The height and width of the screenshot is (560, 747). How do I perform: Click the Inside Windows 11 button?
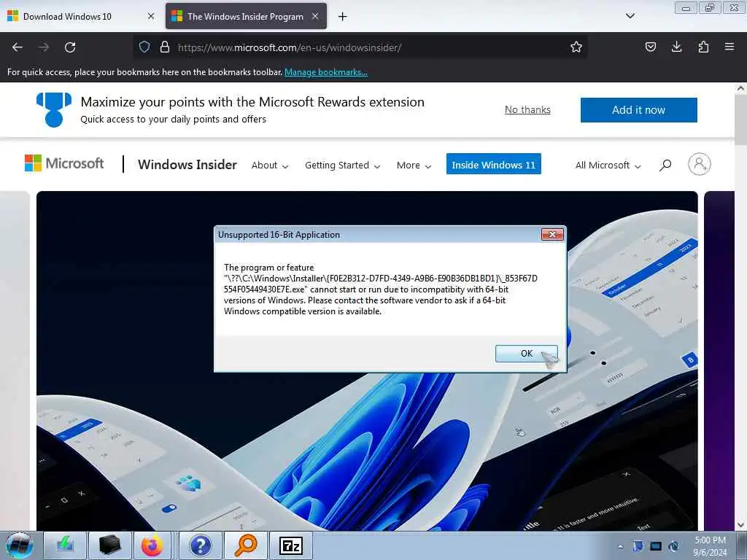tap(494, 164)
